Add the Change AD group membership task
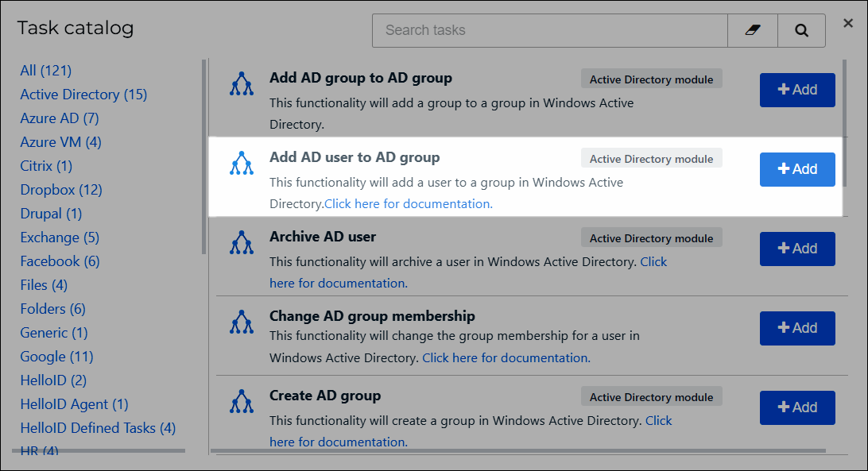Screen dimensions: 868x471 click(797, 328)
